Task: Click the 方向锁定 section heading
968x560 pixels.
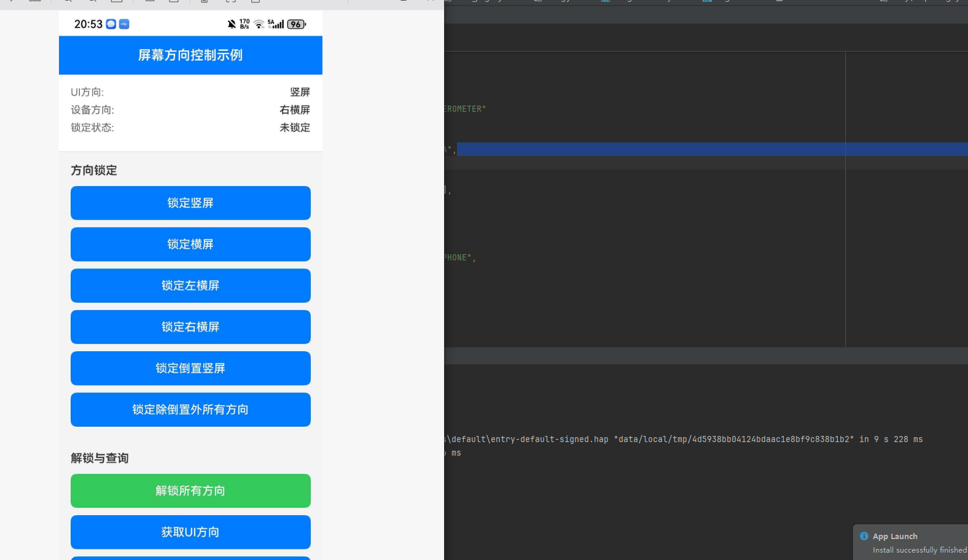Action: pyautogui.click(x=94, y=170)
